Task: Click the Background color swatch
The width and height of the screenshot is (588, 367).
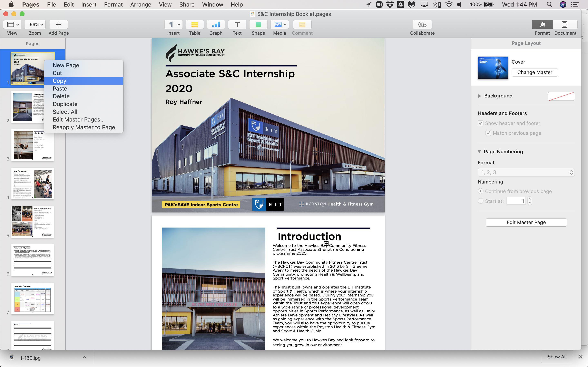Action: coord(561,96)
